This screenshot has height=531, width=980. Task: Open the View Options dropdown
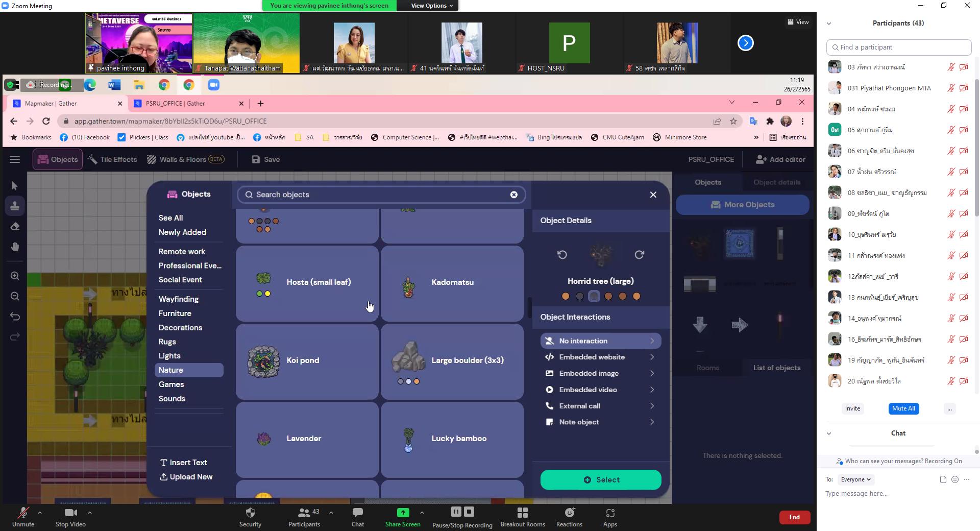pos(432,6)
